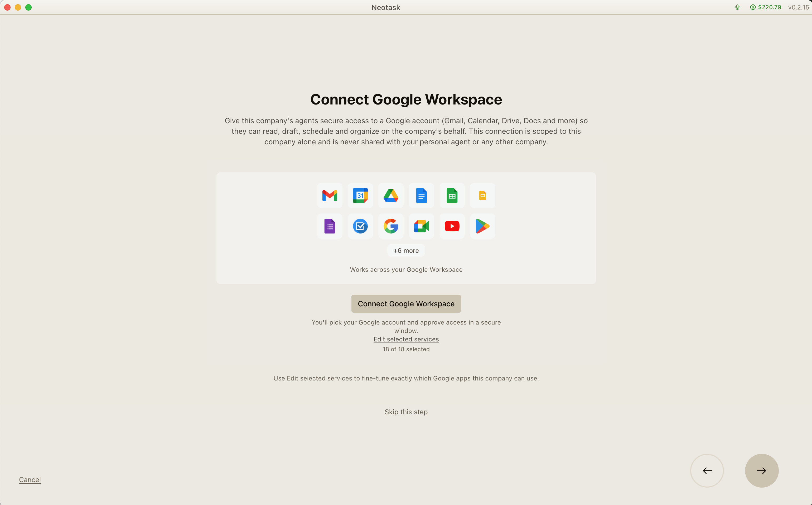Click the Google Sheets icon

(452, 196)
